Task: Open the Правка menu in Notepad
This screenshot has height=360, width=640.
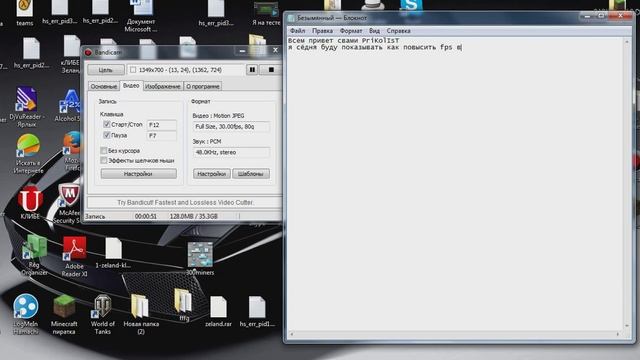Action: point(322,31)
